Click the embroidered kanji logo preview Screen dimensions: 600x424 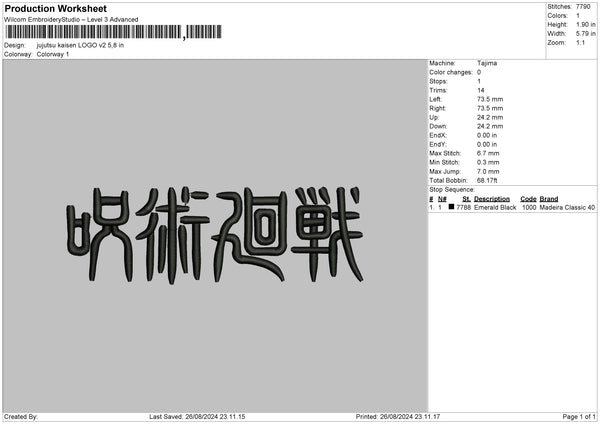coord(215,235)
